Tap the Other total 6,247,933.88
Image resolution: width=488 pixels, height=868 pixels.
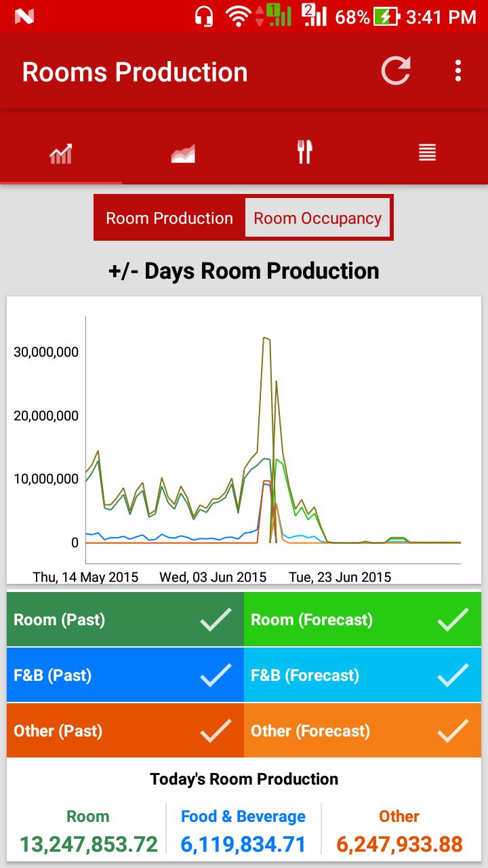coord(399,844)
